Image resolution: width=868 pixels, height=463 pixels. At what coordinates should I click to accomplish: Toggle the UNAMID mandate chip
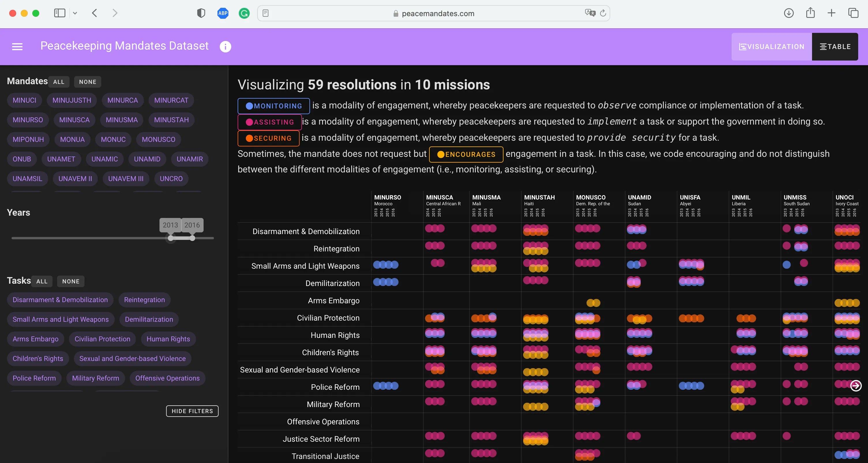pyautogui.click(x=147, y=159)
